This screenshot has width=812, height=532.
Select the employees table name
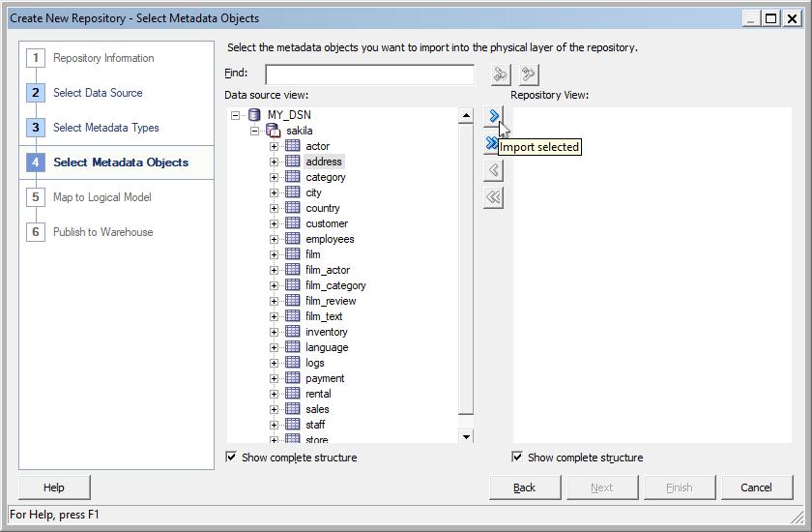330,239
